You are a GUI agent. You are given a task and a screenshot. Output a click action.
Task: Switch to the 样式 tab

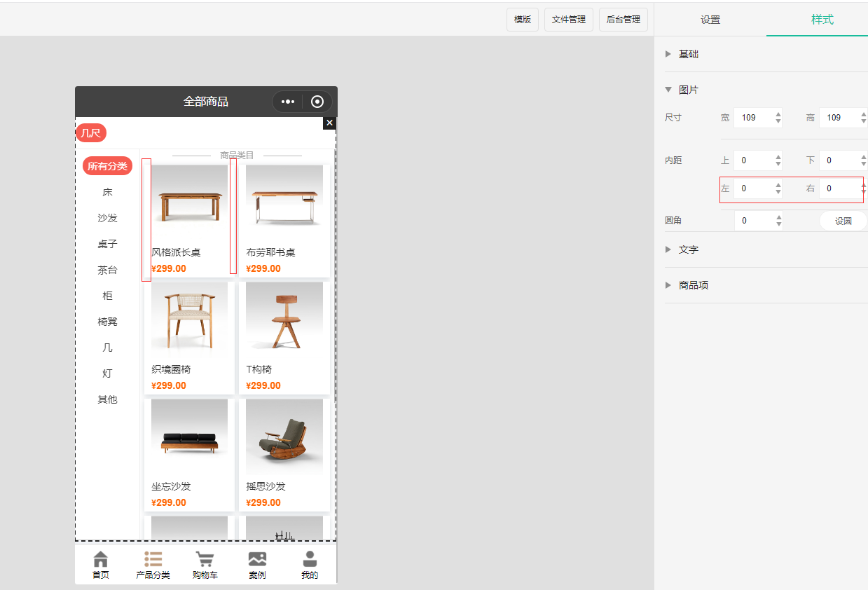pos(822,20)
